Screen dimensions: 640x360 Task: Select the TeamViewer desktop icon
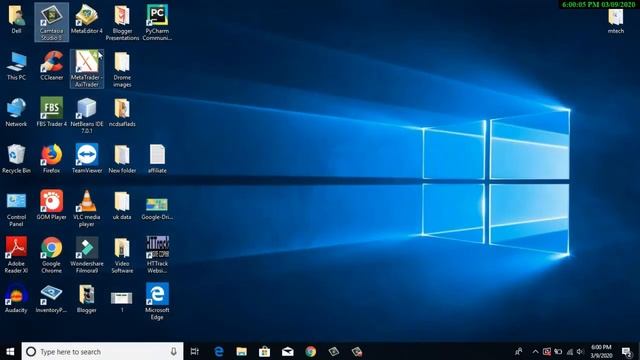point(87,159)
